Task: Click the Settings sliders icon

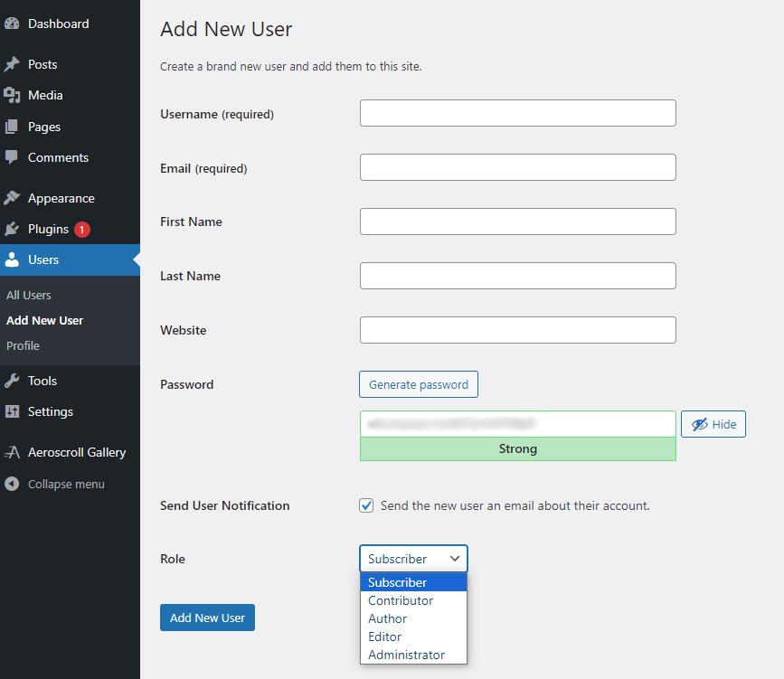Action: coord(12,411)
